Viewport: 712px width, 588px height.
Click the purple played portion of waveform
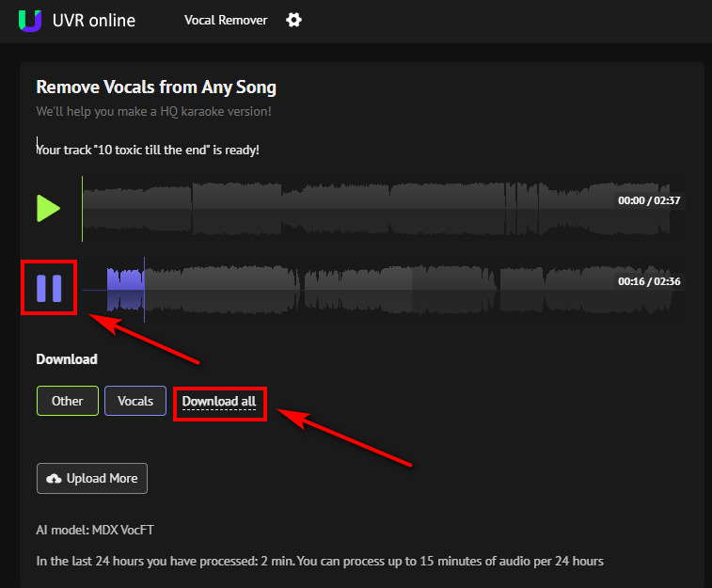coord(125,289)
